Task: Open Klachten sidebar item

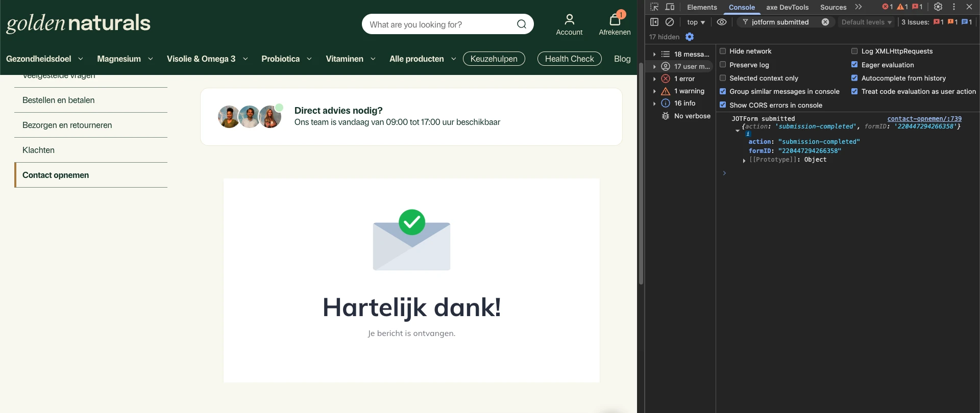Action: click(x=91, y=150)
